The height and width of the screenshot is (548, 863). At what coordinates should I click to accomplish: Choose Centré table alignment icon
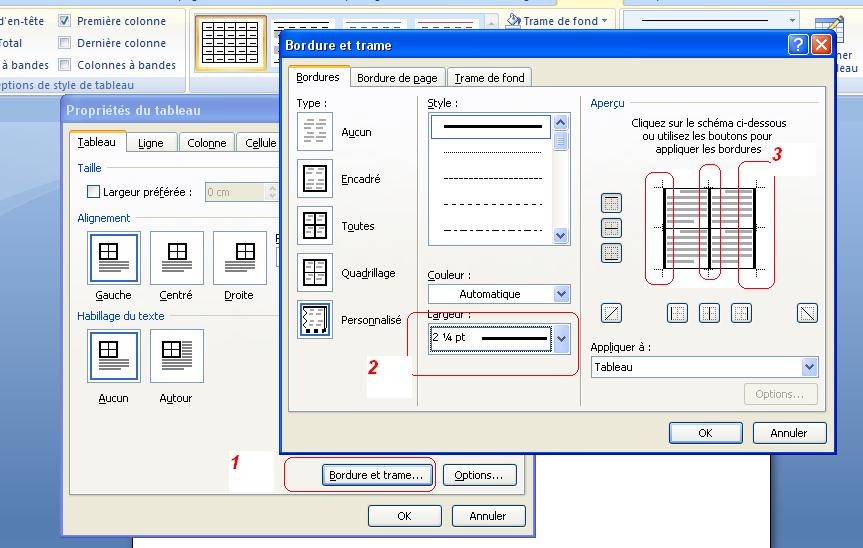click(x=177, y=257)
